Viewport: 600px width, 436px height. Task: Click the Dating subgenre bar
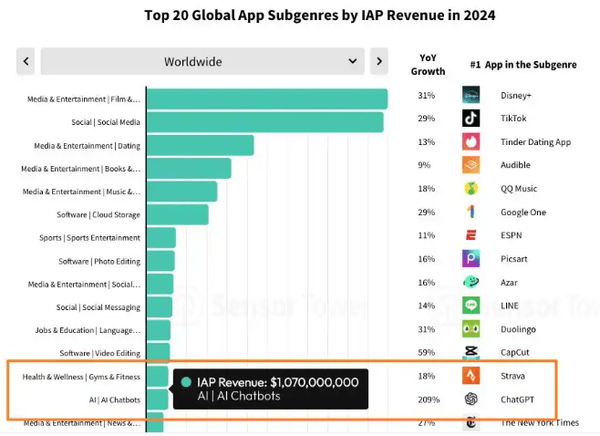pyautogui.click(x=200, y=145)
